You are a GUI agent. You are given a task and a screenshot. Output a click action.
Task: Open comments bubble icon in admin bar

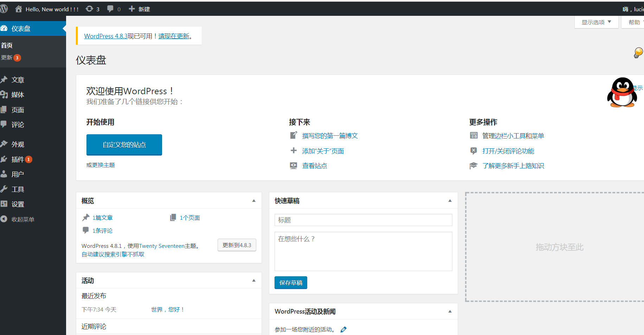[x=110, y=9]
